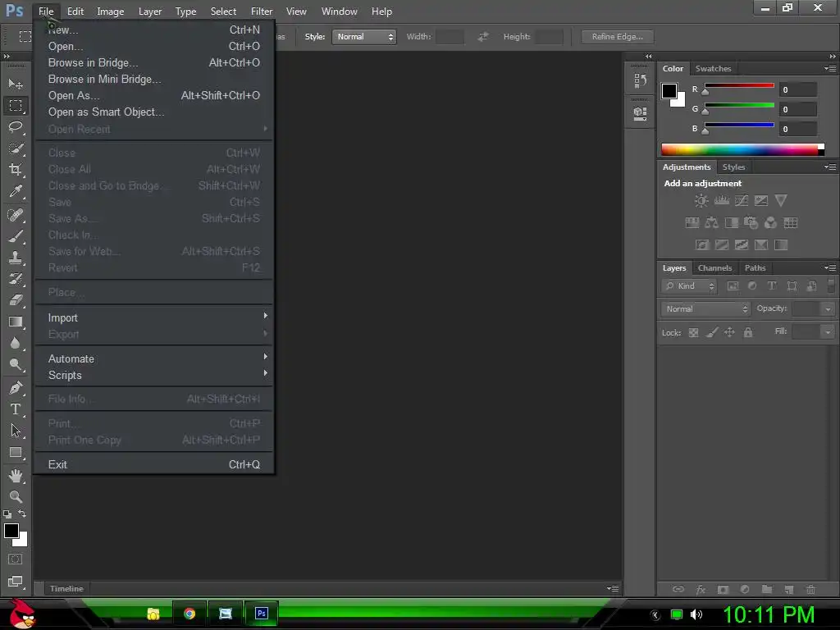The image size is (840, 630).
Task: Expand the Automate submenu
Action: point(153,359)
